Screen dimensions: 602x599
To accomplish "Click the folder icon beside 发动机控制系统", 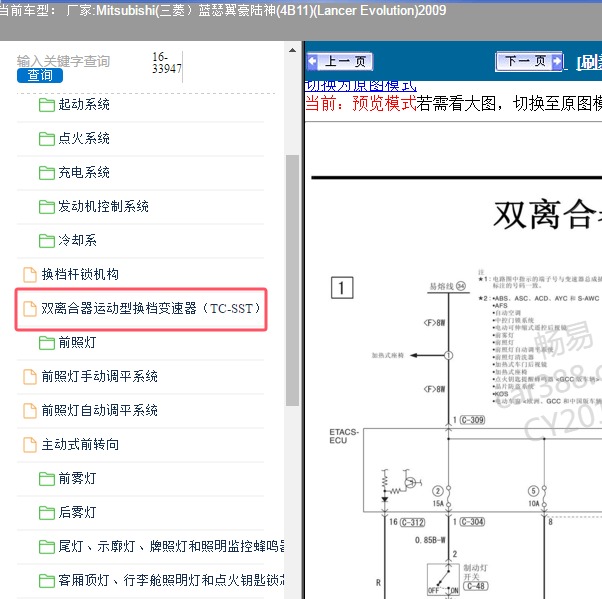I will point(46,207).
